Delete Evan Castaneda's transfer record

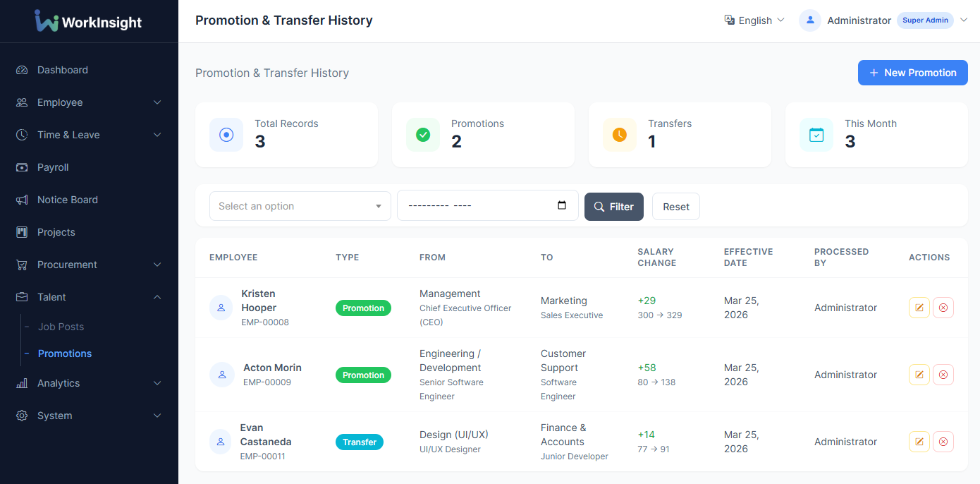click(943, 442)
